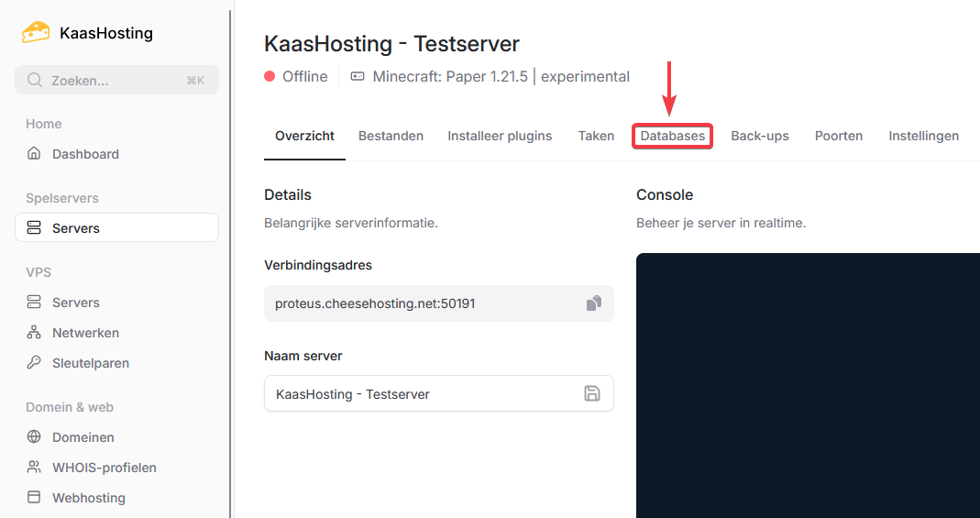
Task: Open the Back-ups tab
Action: click(x=760, y=136)
